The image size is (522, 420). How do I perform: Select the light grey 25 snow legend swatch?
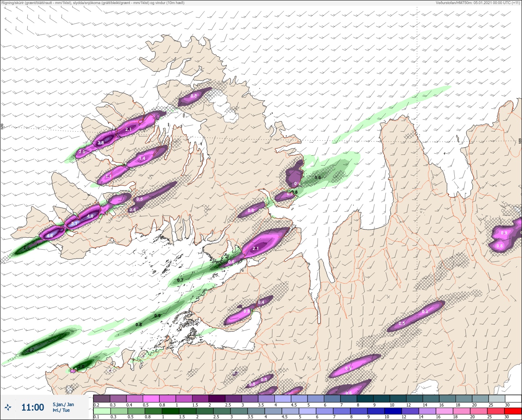[496, 398]
